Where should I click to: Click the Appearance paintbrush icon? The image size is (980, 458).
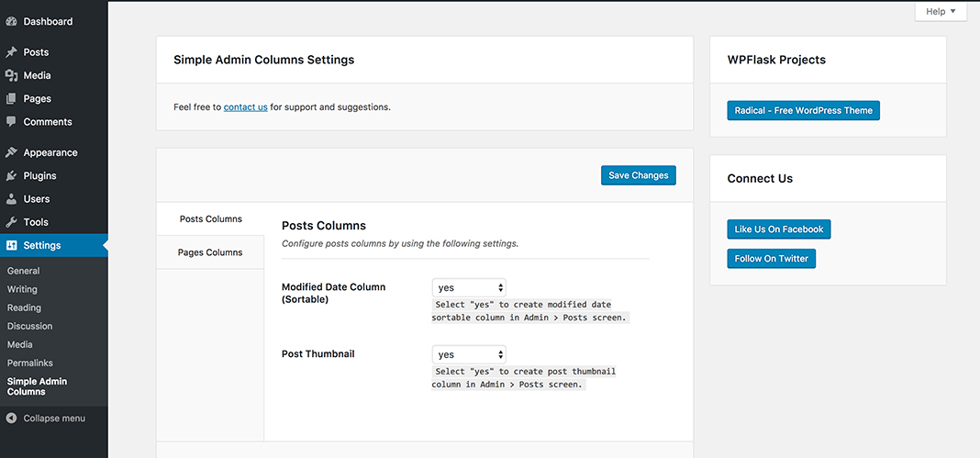click(11, 152)
